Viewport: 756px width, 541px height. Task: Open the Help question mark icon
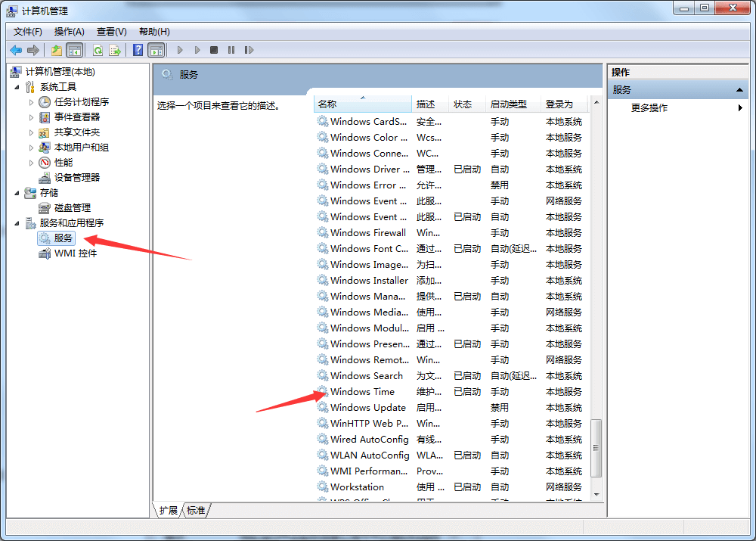(x=138, y=50)
